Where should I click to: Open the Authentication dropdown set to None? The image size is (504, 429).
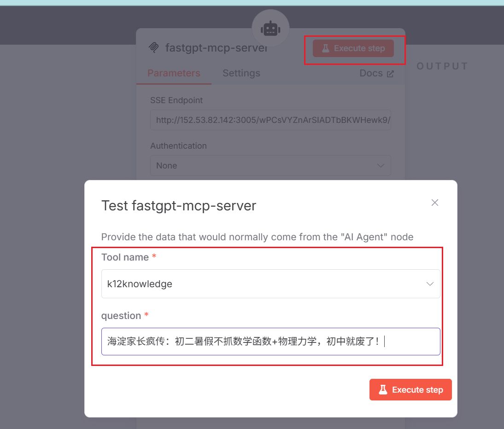270,165
